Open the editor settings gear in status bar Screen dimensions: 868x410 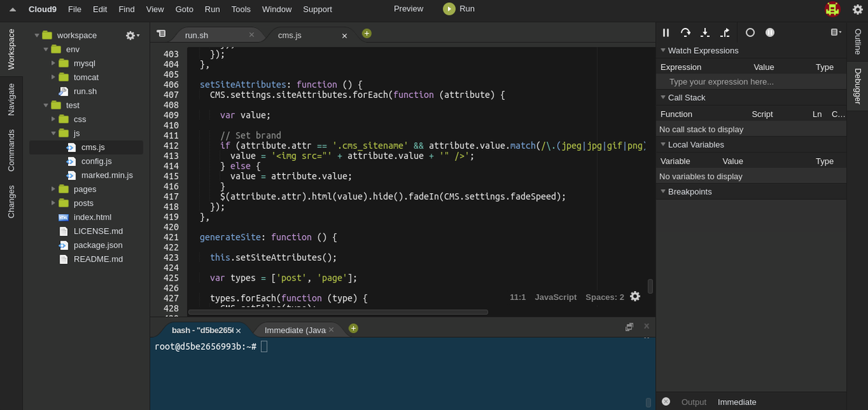coord(635,297)
